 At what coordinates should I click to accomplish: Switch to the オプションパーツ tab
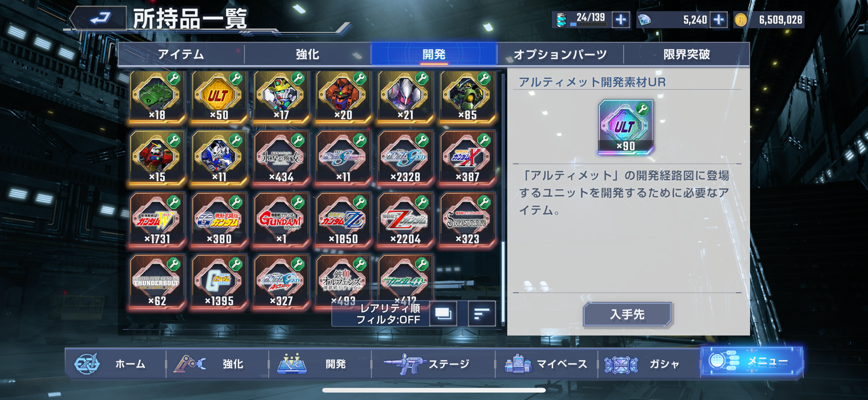560,54
